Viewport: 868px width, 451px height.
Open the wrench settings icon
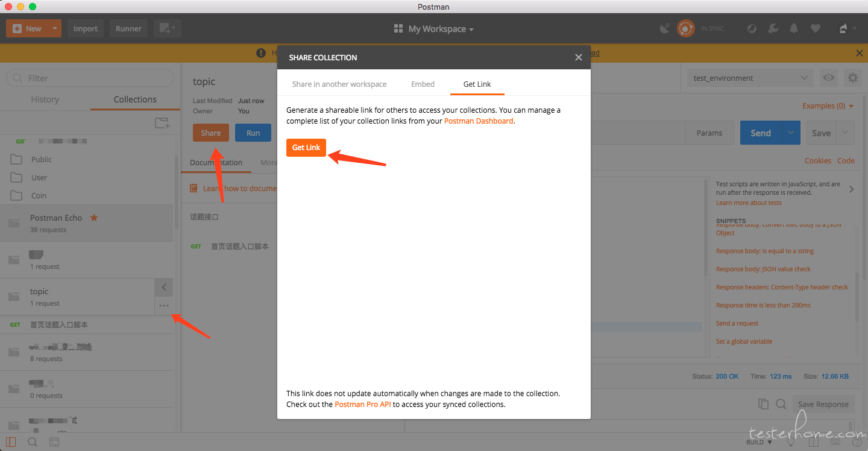(x=773, y=28)
